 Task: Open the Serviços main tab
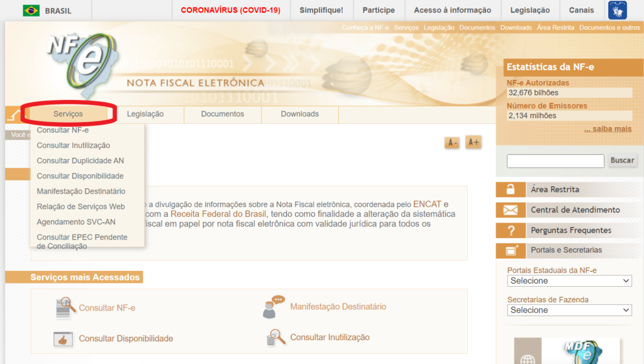(x=68, y=114)
